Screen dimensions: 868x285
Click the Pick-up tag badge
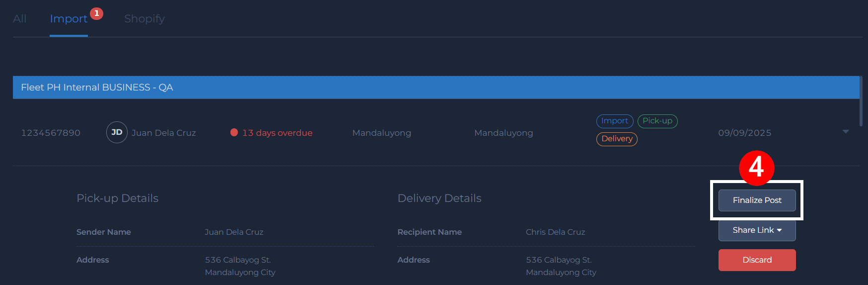(x=657, y=121)
